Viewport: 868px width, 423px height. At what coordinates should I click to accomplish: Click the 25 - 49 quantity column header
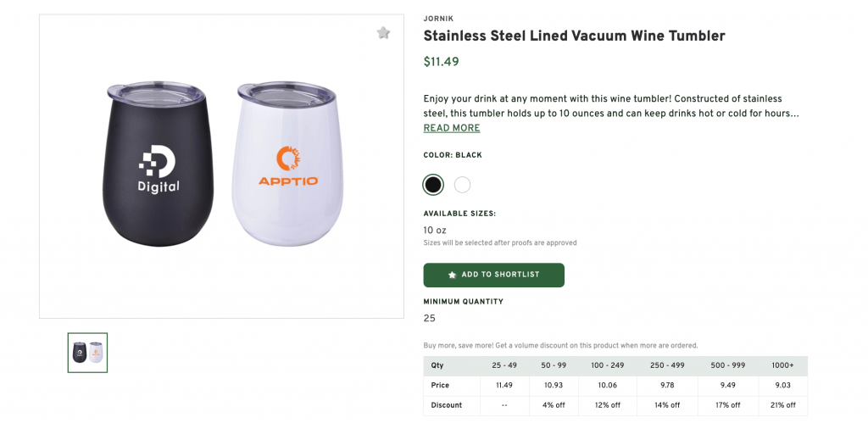504,365
